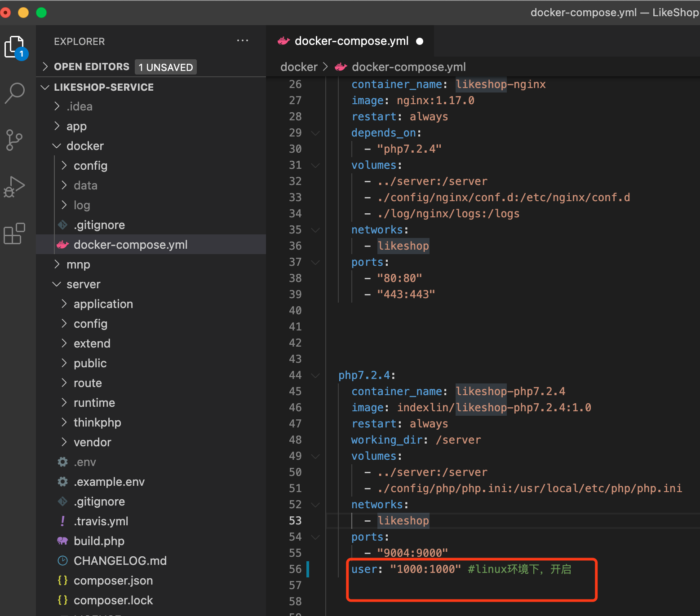Image resolution: width=700 pixels, height=616 pixels.
Task: Click the image nginx:1.17.0 line
Action: 413,101
